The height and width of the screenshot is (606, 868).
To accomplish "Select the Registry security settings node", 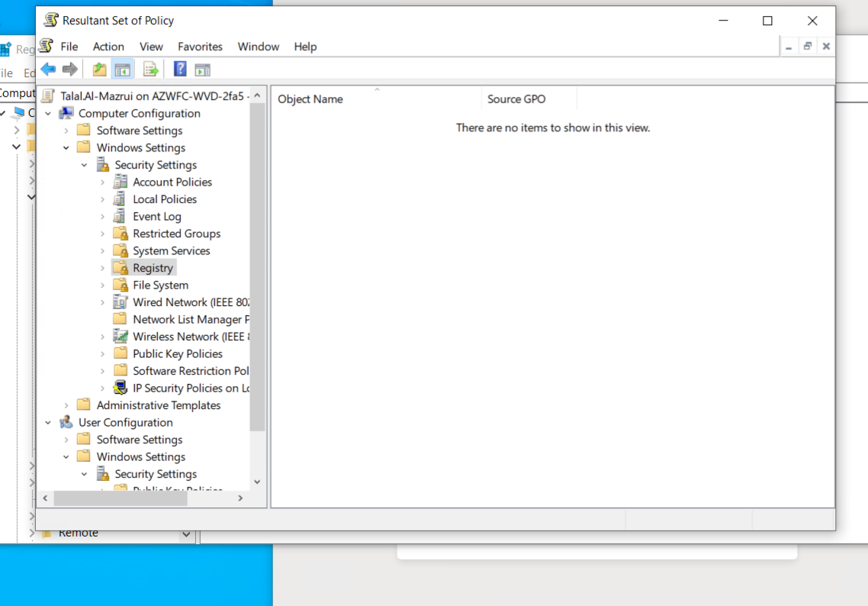I will tap(152, 267).
